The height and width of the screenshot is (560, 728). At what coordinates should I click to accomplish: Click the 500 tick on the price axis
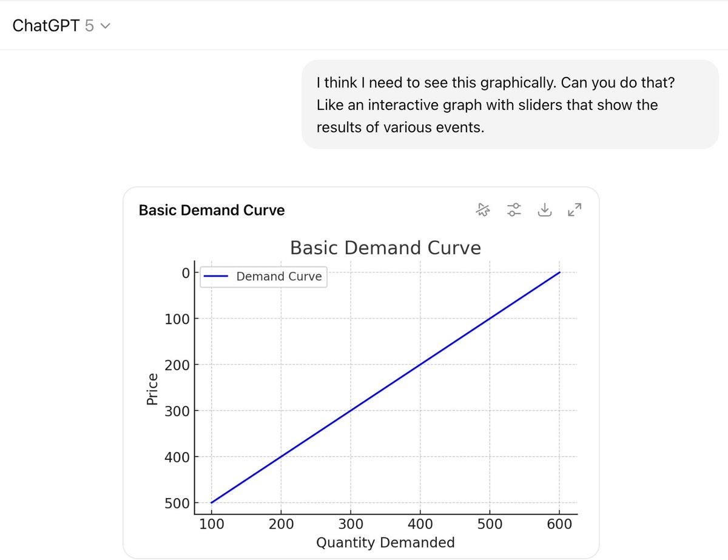pyautogui.click(x=177, y=503)
